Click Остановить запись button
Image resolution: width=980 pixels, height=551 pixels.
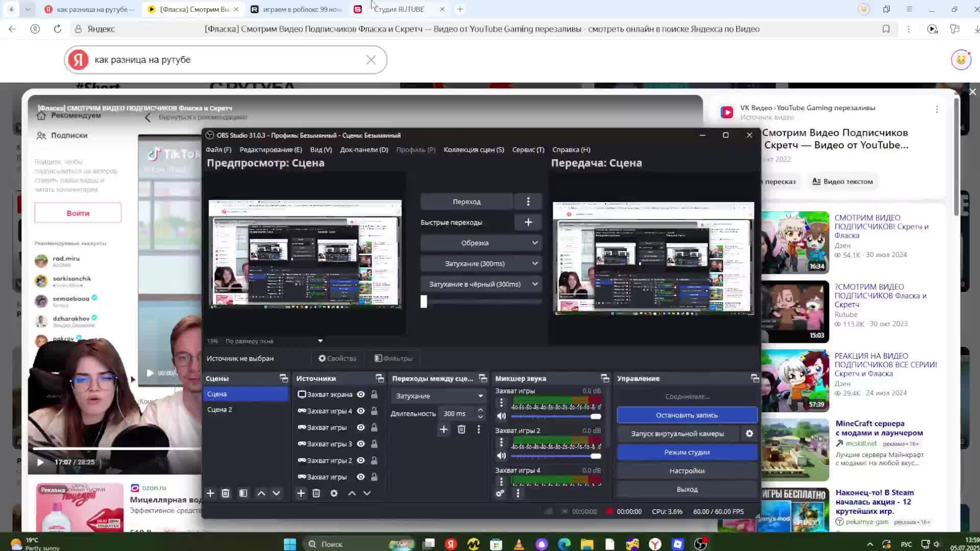click(x=687, y=415)
